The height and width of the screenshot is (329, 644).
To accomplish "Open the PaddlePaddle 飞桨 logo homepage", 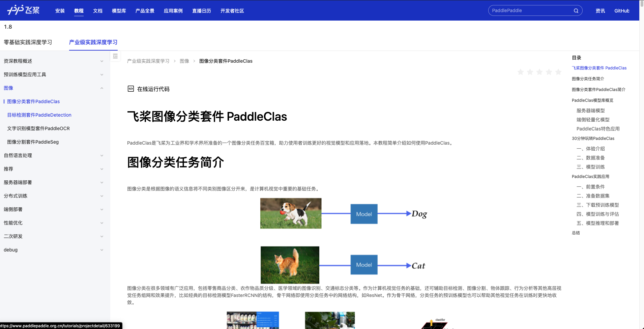I will (23, 10).
